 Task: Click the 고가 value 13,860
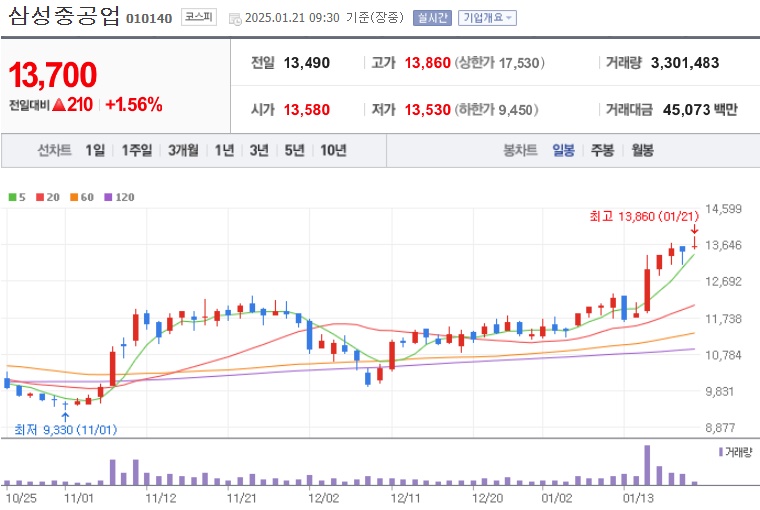(x=428, y=63)
